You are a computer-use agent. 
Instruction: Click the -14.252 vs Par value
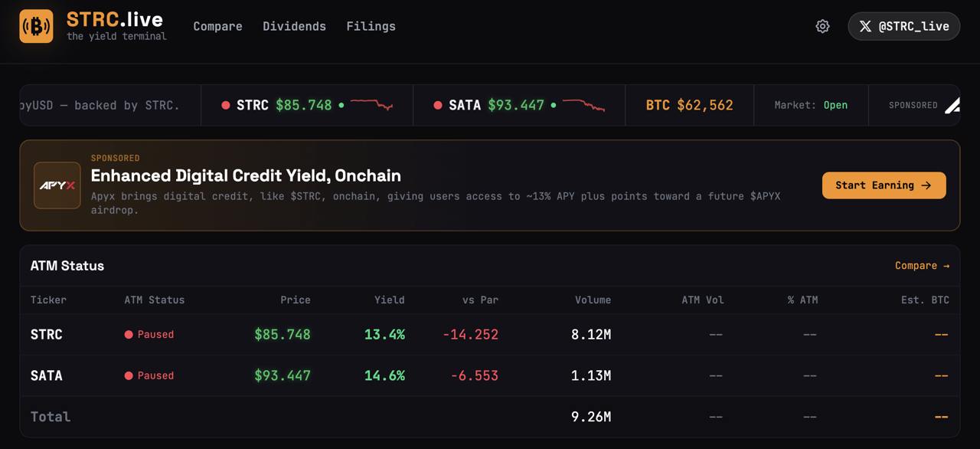tap(471, 334)
